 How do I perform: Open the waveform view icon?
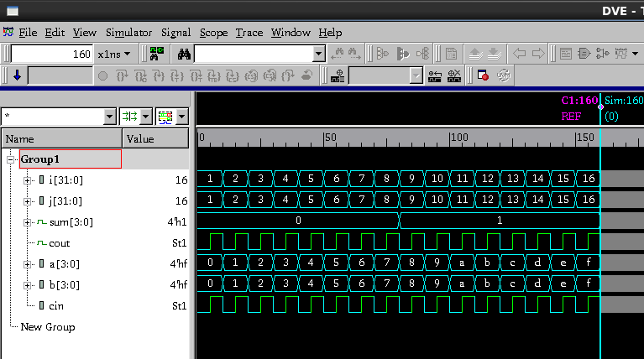point(621,54)
